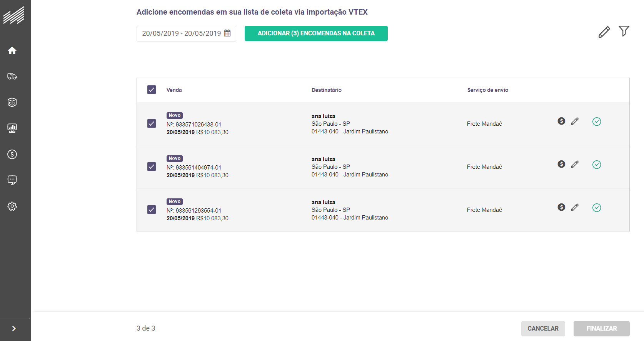Click the bulk edit pencil icon above table
This screenshot has width=644, height=341.
[604, 32]
